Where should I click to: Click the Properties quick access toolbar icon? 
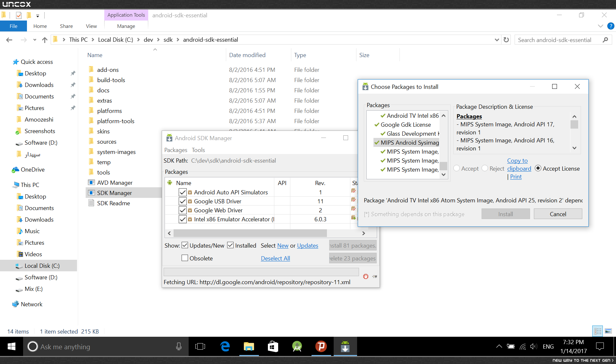point(19,15)
